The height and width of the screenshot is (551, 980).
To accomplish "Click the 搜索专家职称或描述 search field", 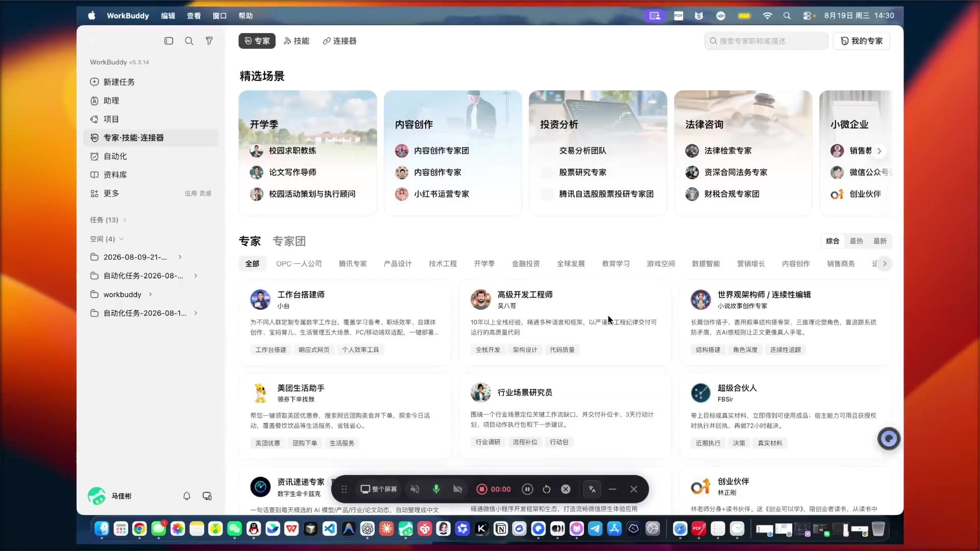I will (x=766, y=41).
